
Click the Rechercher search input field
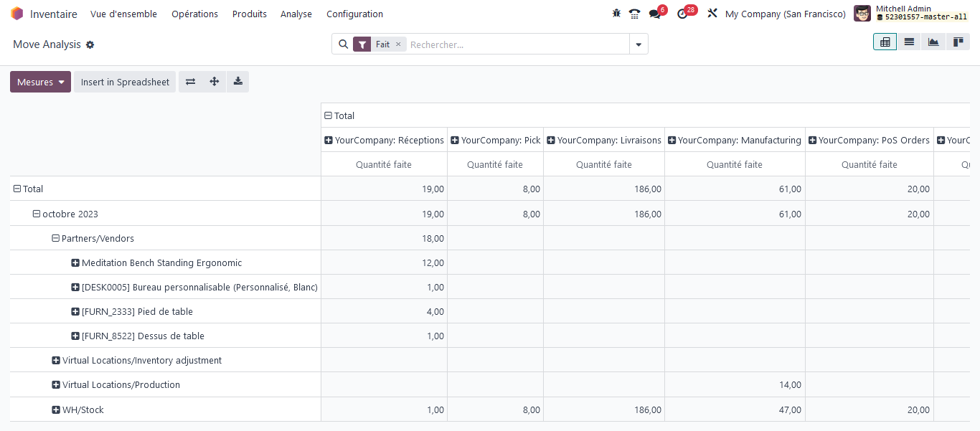(x=502, y=44)
